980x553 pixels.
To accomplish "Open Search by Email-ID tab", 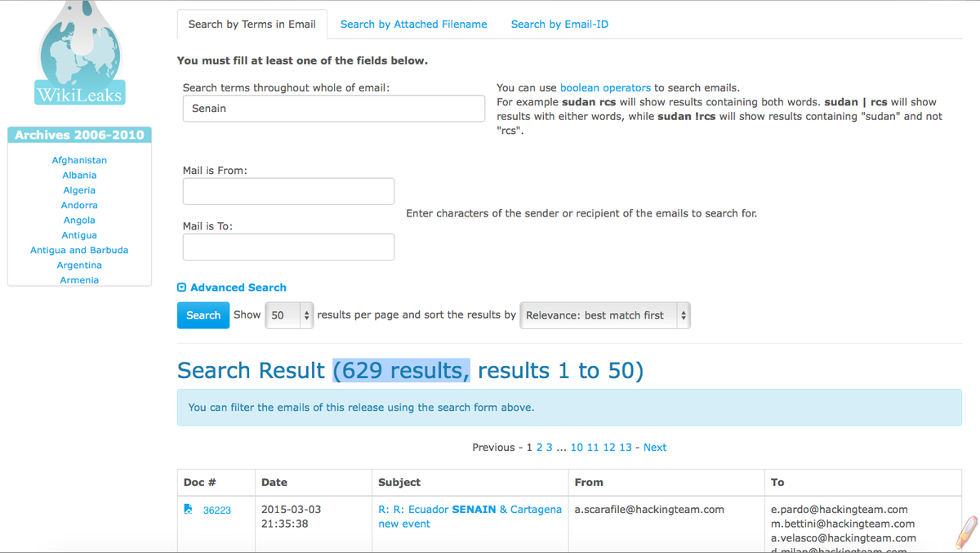I will pyautogui.click(x=559, y=25).
